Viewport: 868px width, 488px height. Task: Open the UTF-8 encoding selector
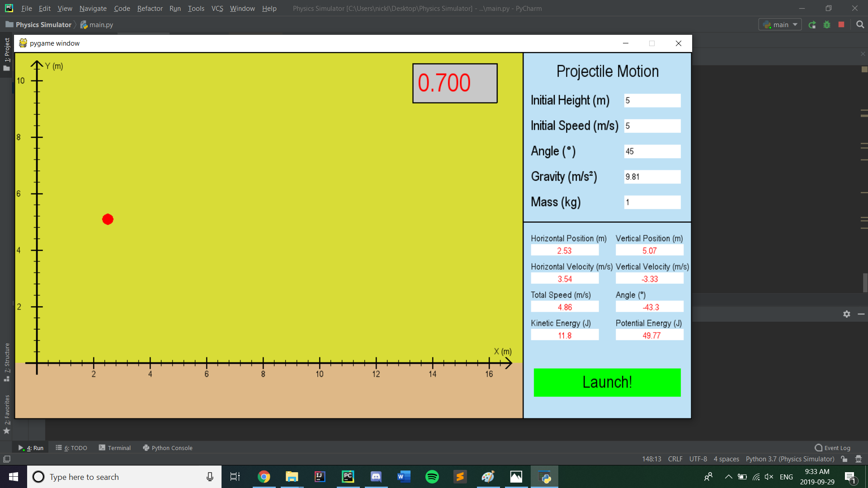point(698,459)
